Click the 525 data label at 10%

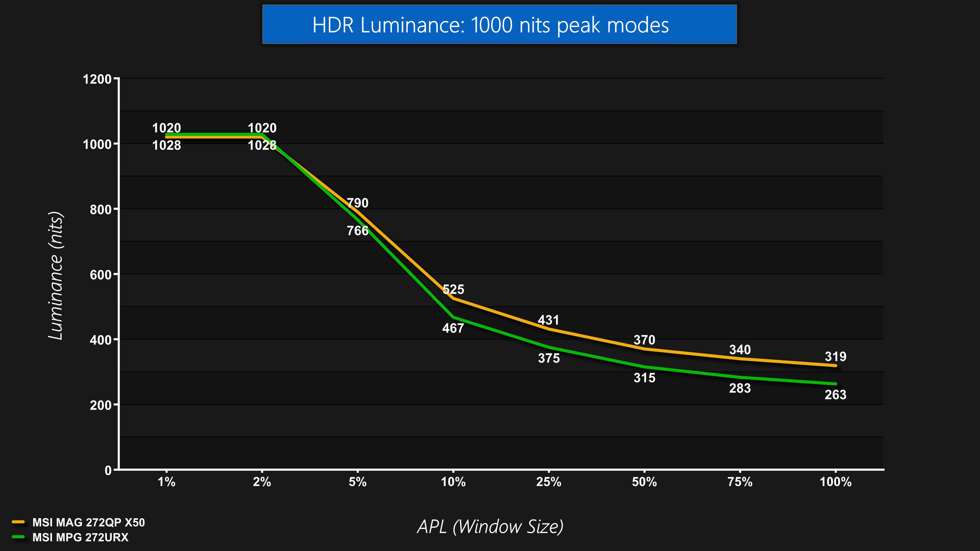453,289
